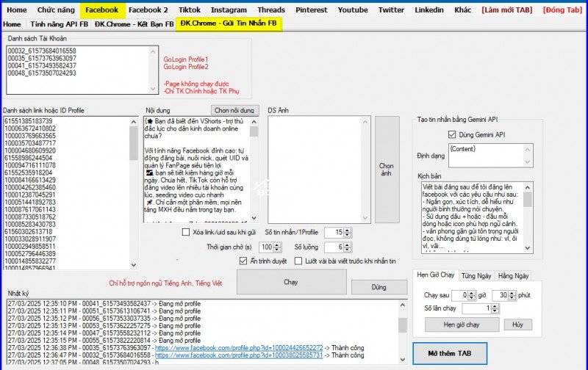Click [Đóng Tab] to close the tab
The width and height of the screenshot is (588, 370).
[562, 10]
